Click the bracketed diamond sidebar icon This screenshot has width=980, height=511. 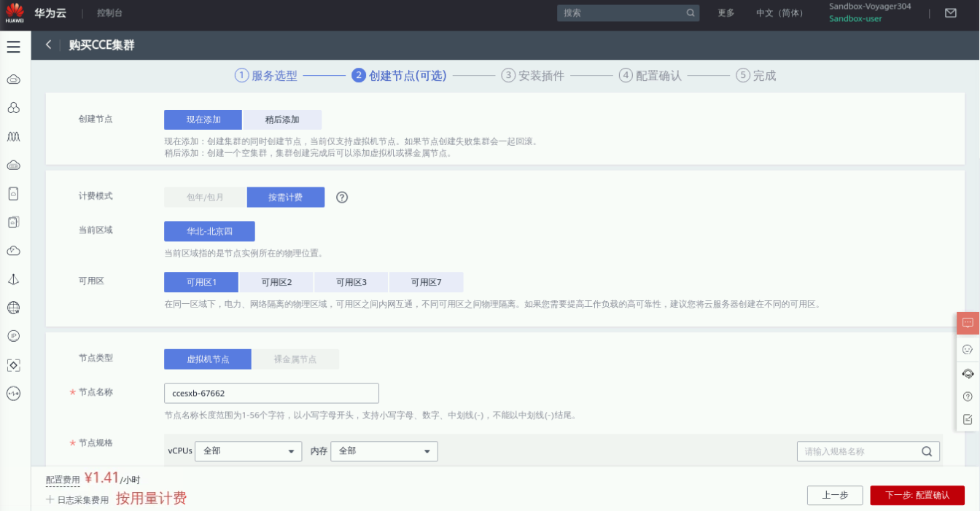pyautogui.click(x=13, y=364)
